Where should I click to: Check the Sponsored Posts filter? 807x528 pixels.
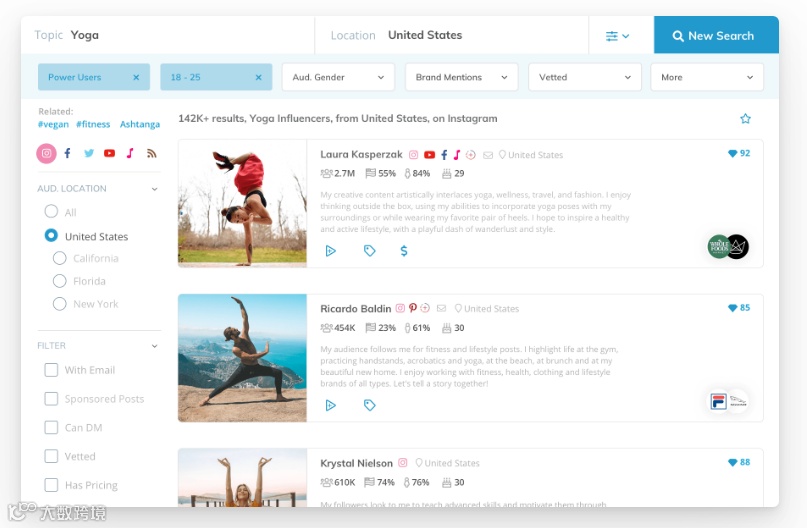coord(51,399)
